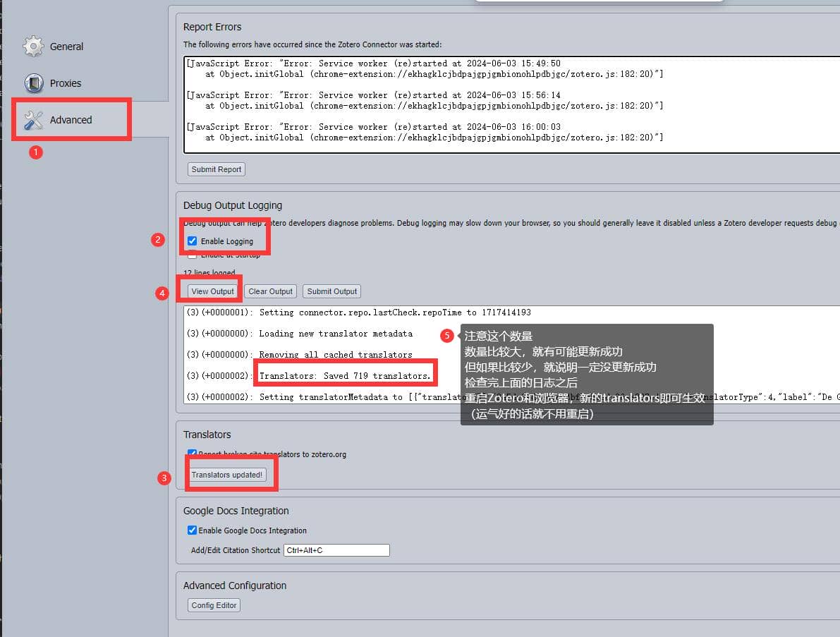Disable the Enable Logging checkbox

(x=193, y=241)
